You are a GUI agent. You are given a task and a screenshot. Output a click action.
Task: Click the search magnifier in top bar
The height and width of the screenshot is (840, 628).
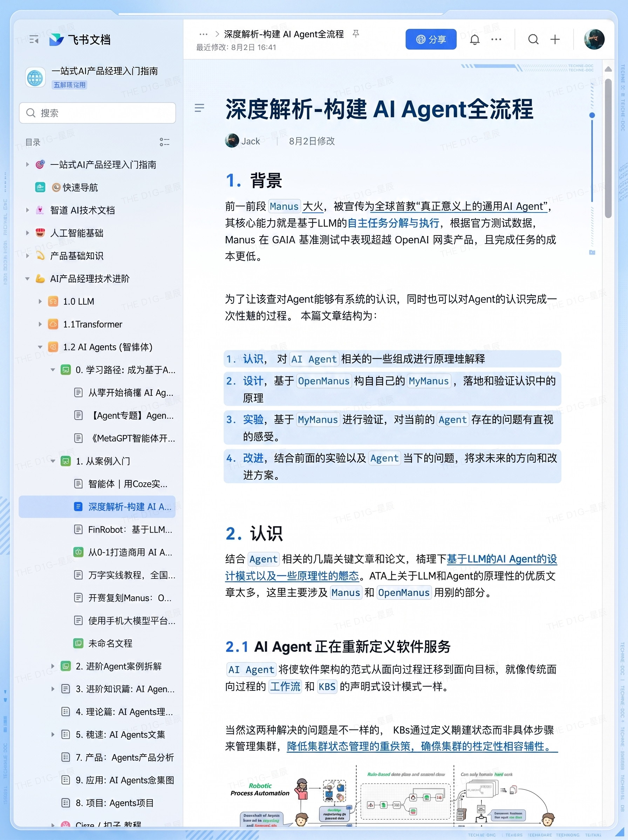[x=533, y=39]
